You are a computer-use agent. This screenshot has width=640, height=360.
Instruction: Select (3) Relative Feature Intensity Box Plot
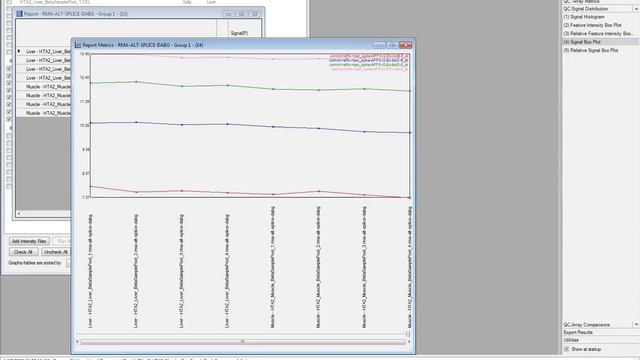click(x=598, y=33)
